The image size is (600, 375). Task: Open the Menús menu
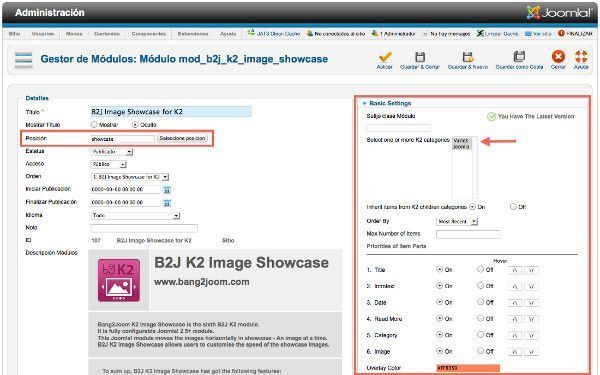pyautogui.click(x=74, y=34)
